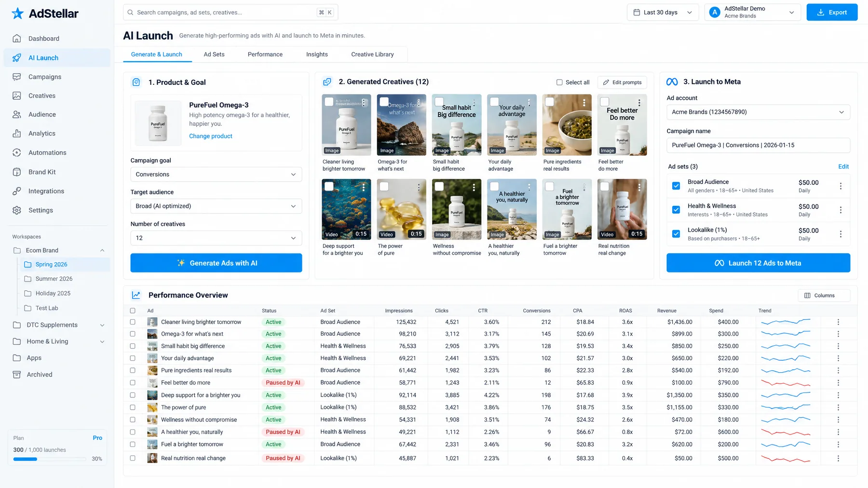Screen dimensions: 868x488
Task: Click the calendar icon in date range selector
Action: point(637,13)
